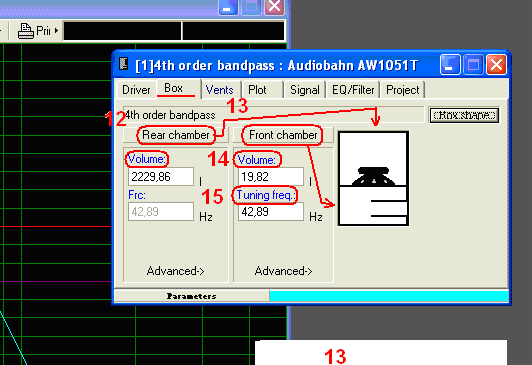The image size is (532, 365).
Task: Expand rear chamber Advanced options
Action: 175,271
